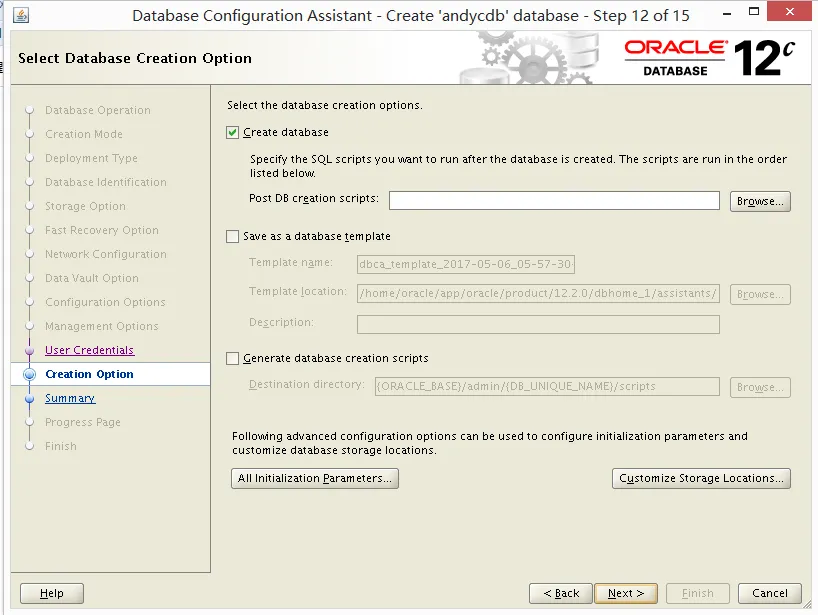Click the 'Destination directory:' label
Screen dimensions: 818x615
click(x=307, y=384)
